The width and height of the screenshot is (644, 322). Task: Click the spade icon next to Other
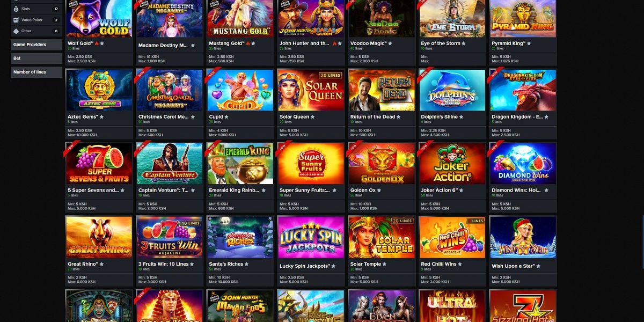coord(16,31)
